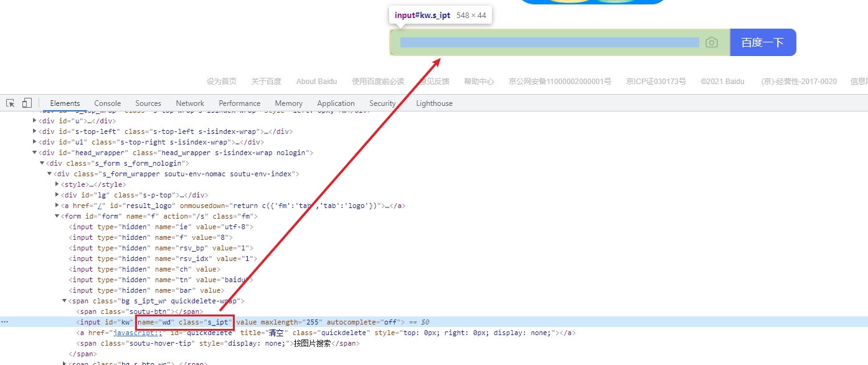
Task: Click the (京)-经营性-2017-0020 link
Action: 799,81
